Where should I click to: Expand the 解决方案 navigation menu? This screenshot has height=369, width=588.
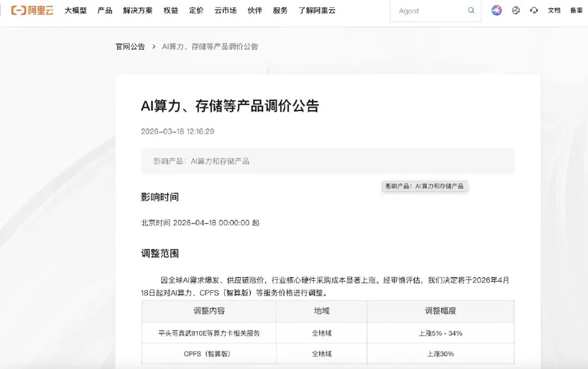coord(138,10)
